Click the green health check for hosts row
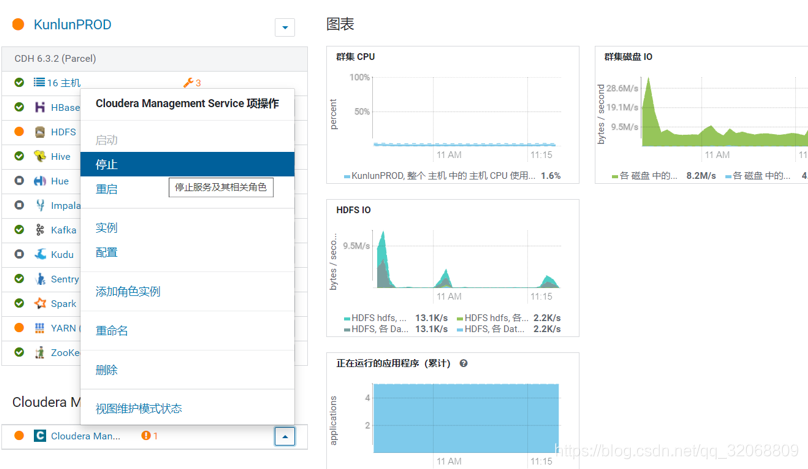 tap(19, 82)
